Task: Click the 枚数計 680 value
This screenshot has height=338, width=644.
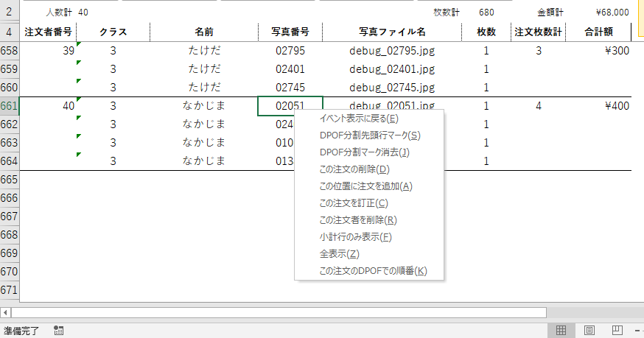Action: [x=486, y=13]
